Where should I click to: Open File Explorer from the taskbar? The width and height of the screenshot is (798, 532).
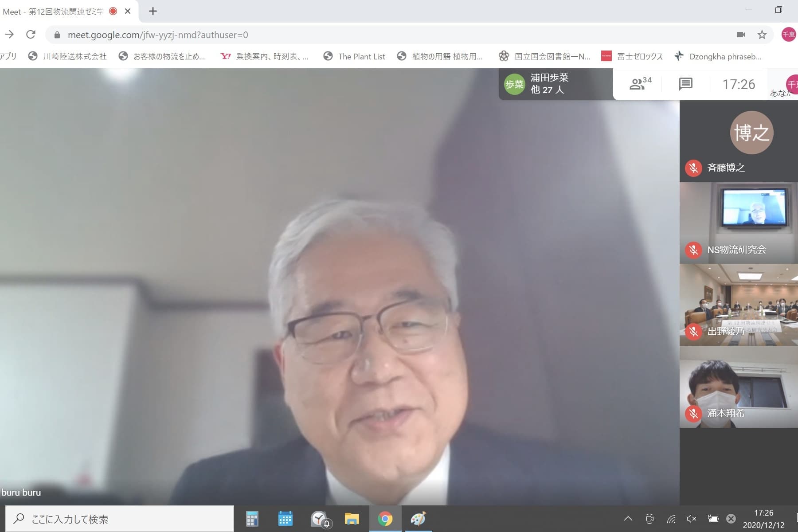coord(352,519)
